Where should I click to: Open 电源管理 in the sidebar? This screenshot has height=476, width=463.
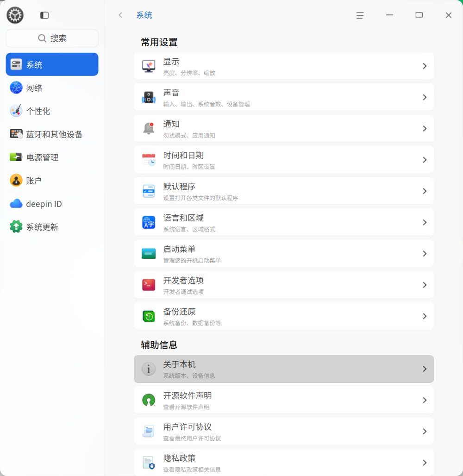[52, 157]
